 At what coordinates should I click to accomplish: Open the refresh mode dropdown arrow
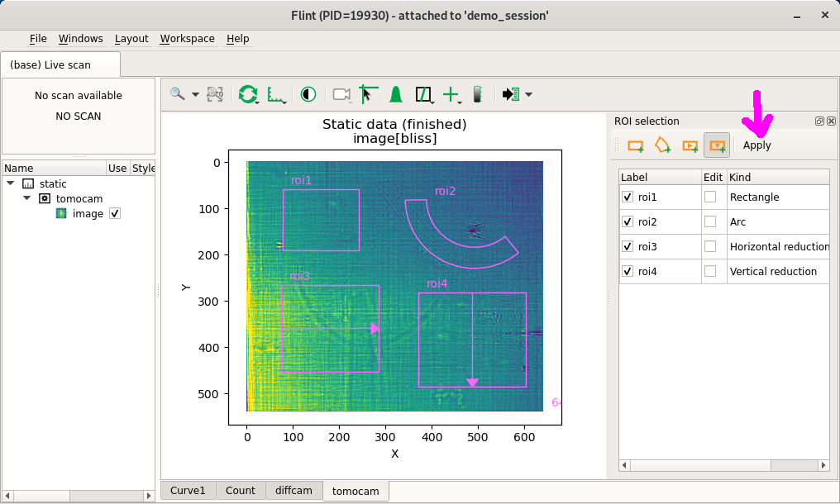point(258,102)
